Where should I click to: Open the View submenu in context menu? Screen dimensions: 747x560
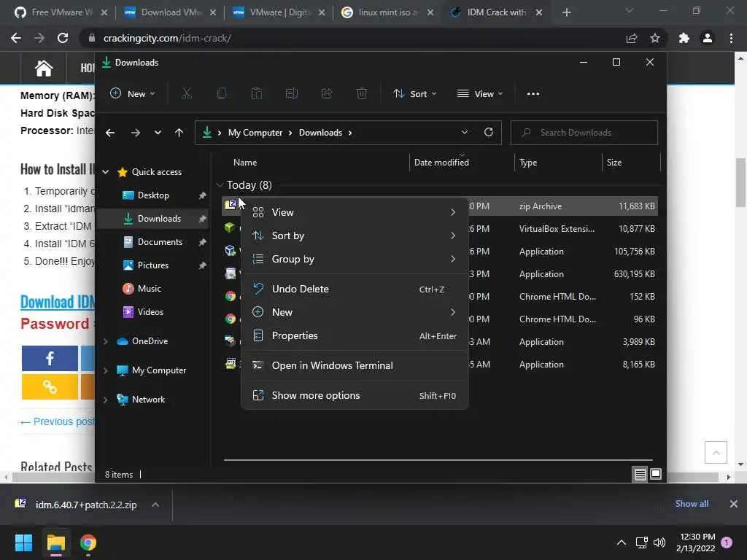click(355, 212)
